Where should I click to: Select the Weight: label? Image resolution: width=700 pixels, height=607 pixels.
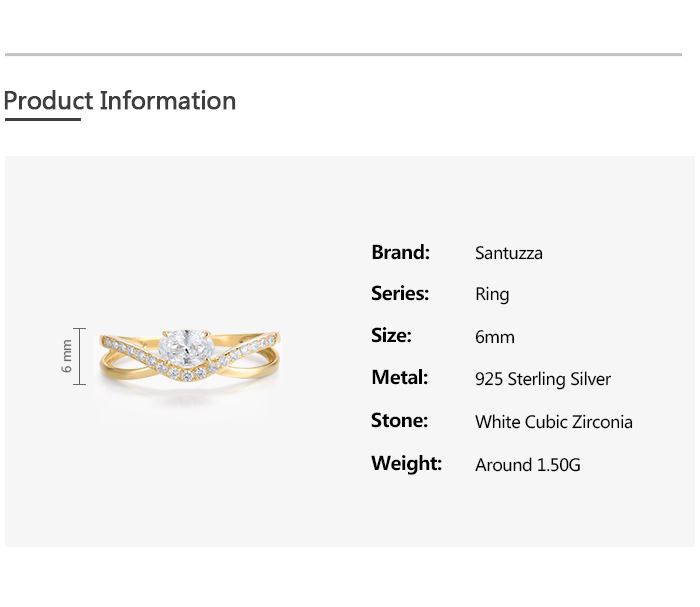pos(406,464)
